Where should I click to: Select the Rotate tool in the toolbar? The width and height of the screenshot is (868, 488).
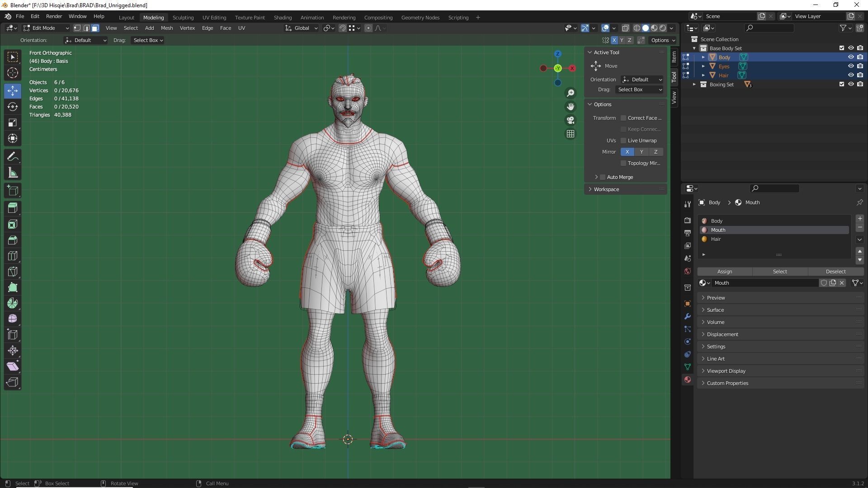[x=13, y=107]
